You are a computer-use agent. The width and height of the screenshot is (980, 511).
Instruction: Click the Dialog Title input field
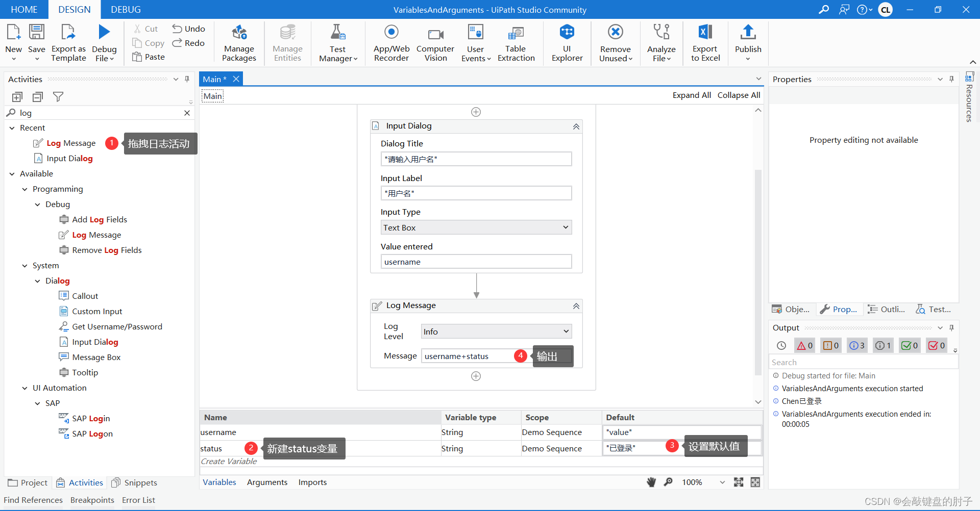(x=476, y=159)
